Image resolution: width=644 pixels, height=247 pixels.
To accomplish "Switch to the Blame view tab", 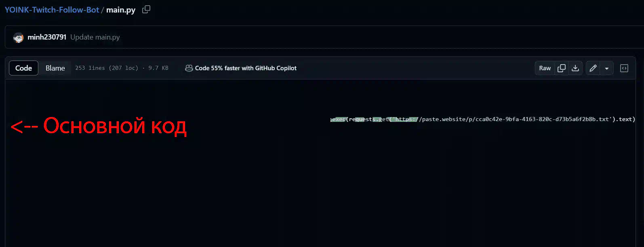I will pyautogui.click(x=55, y=68).
